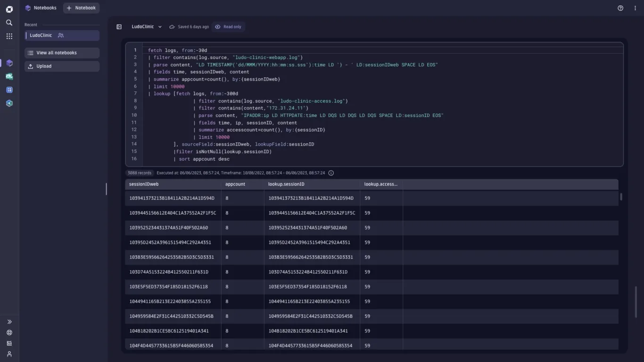Image resolution: width=644 pixels, height=362 pixels.
Task: Click the execution info icon
Action: coord(331,173)
